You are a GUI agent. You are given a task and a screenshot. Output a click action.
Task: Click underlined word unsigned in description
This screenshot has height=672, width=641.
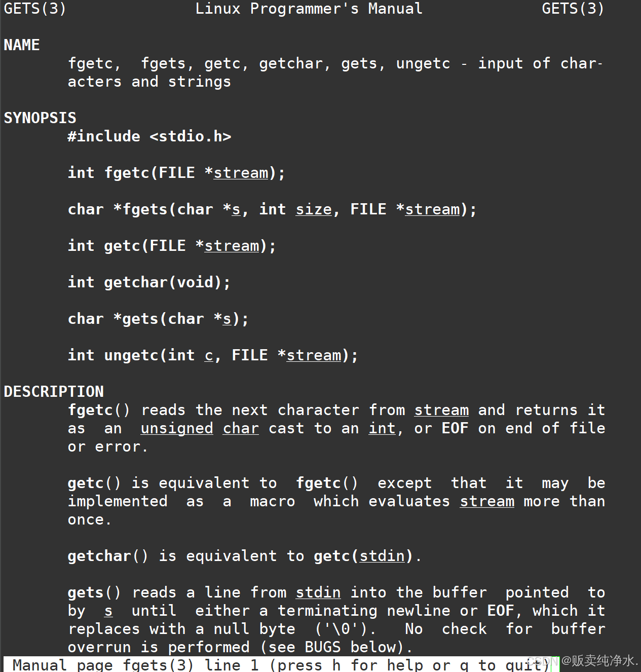[x=177, y=429]
